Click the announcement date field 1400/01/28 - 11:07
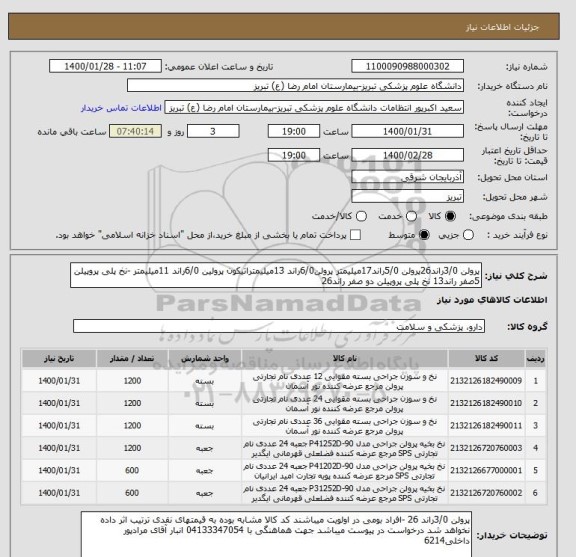576x557 pixels. pyautogui.click(x=105, y=67)
